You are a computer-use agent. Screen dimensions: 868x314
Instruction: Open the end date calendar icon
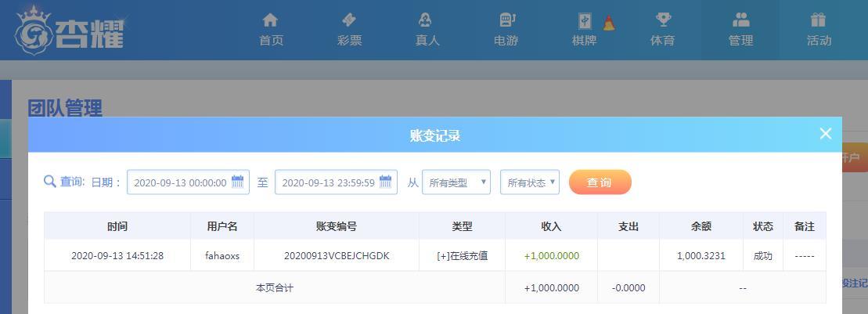pyautogui.click(x=385, y=182)
